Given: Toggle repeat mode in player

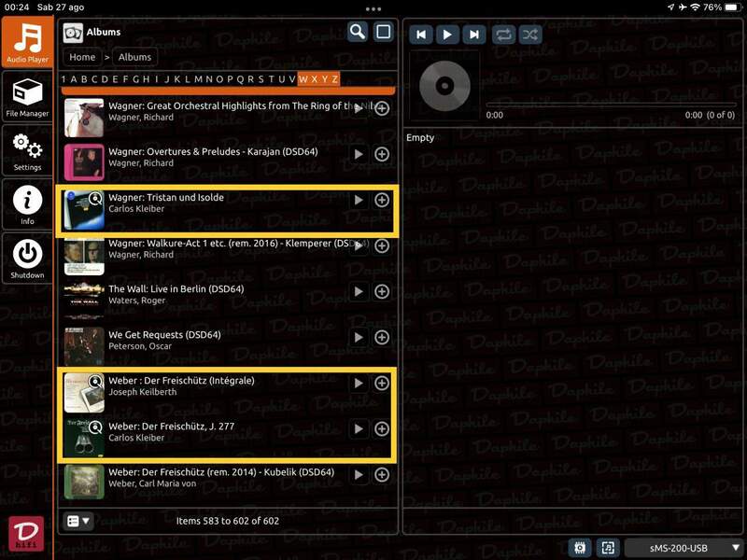Looking at the screenshot, I should (x=503, y=35).
